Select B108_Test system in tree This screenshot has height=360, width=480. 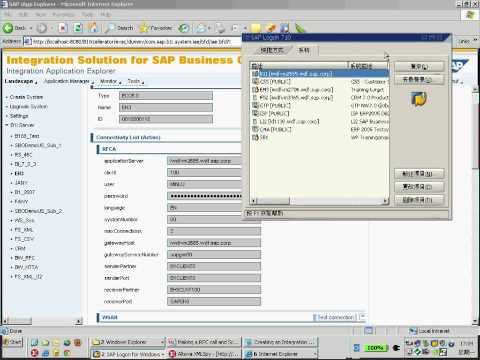click(x=27, y=136)
